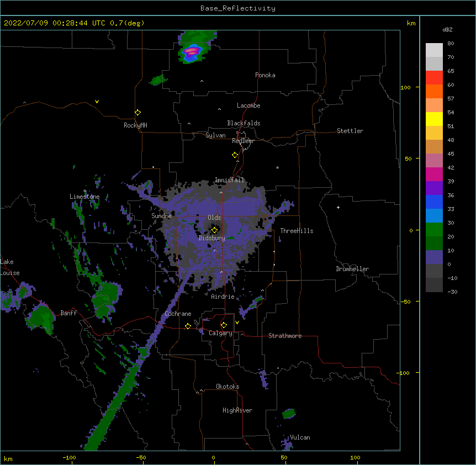Click the green echo blob left of Banff
This screenshot has height=465, width=476.
click(41, 319)
